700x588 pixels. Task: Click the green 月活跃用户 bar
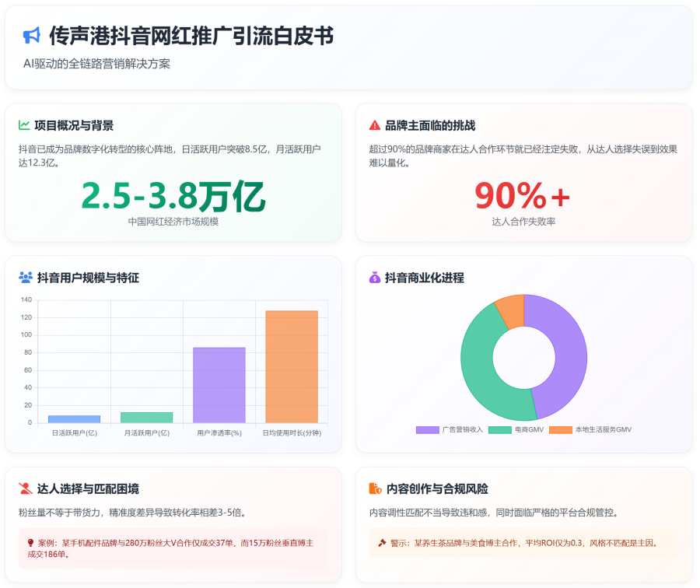[x=146, y=418]
